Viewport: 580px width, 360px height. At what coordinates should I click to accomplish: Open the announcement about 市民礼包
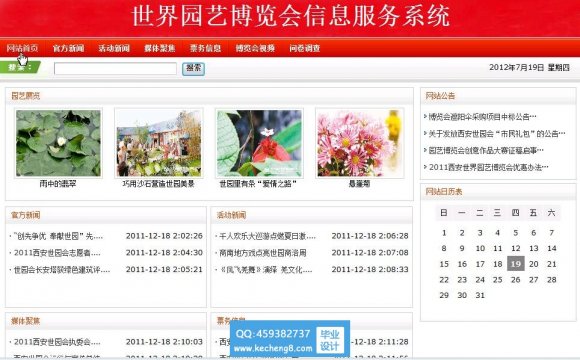coord(495,134)
